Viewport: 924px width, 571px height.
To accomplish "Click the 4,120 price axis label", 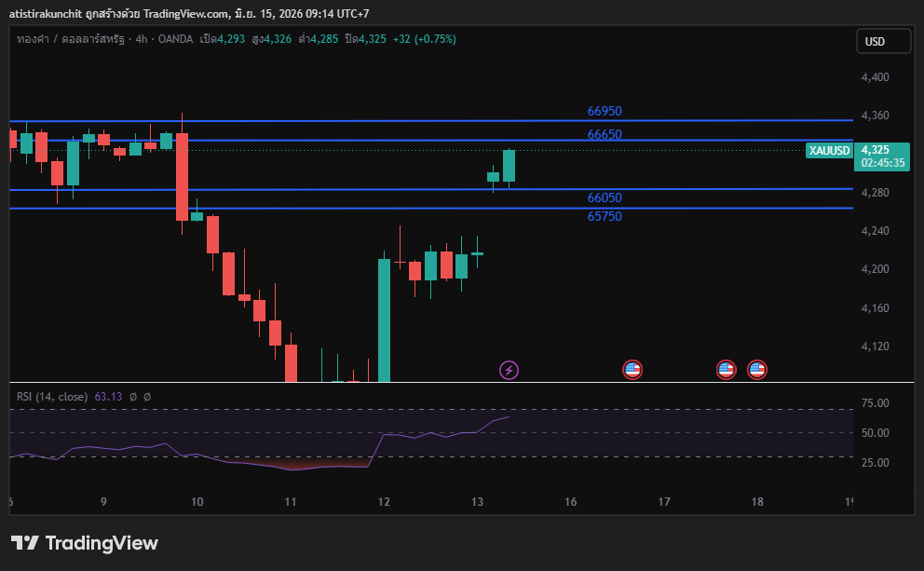I will tap(875, 347).
